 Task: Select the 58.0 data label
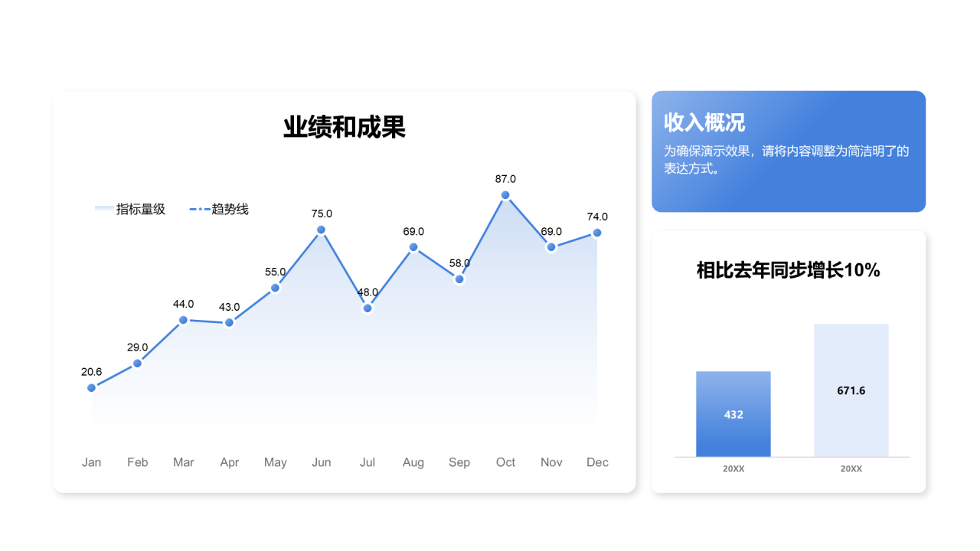(459, 263)
